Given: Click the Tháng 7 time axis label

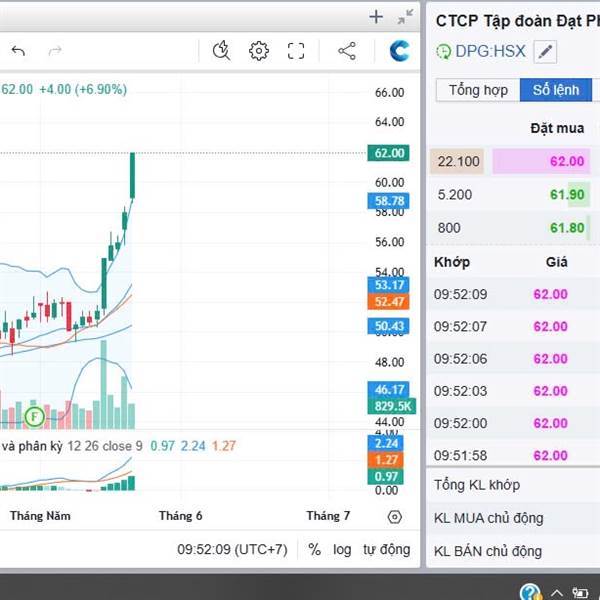Looking at the screenshot, I should (x=328, y=516).
